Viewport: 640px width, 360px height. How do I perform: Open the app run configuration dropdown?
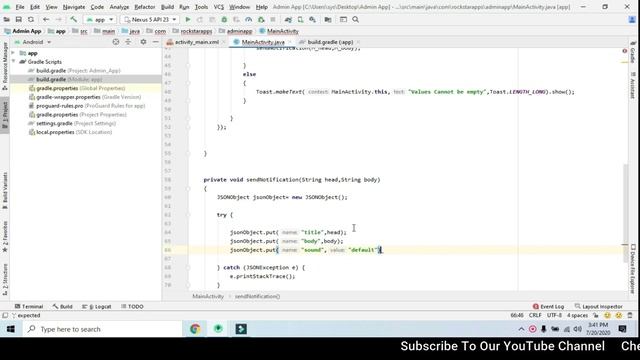coord(100,20)
